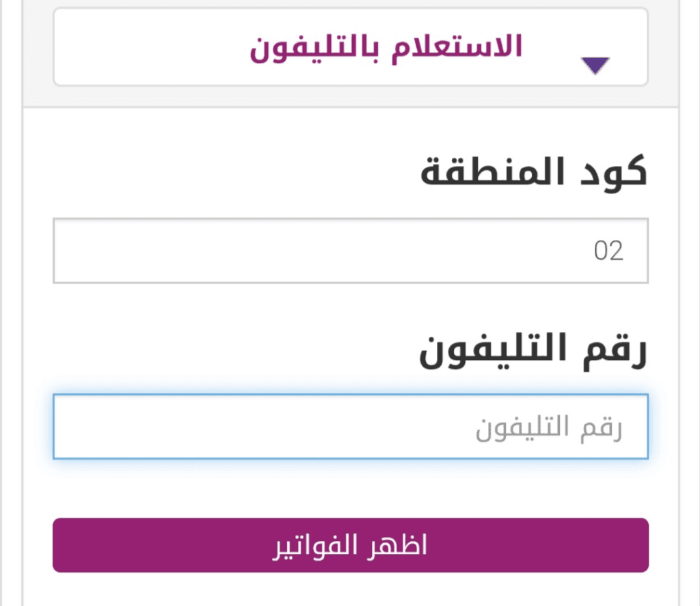Viewport: 700px width, 606px height.
Task: Click the اظهر الفواتير white button text
Action: coord(350,546)
